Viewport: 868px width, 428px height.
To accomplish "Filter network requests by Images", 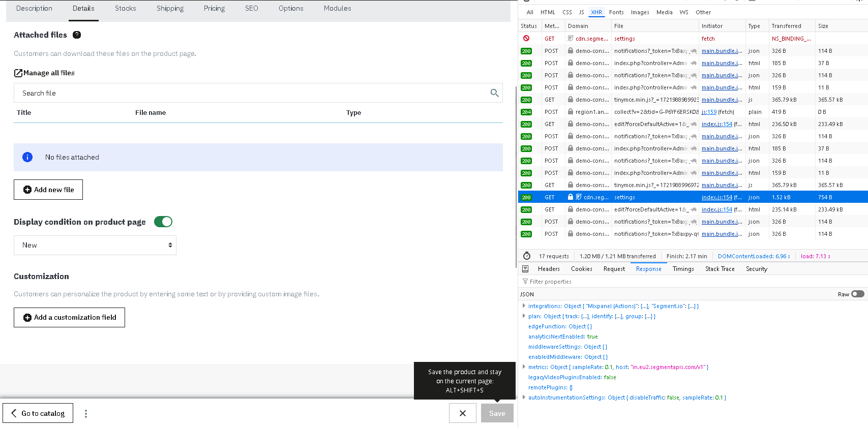I will (x=640, y=12).
